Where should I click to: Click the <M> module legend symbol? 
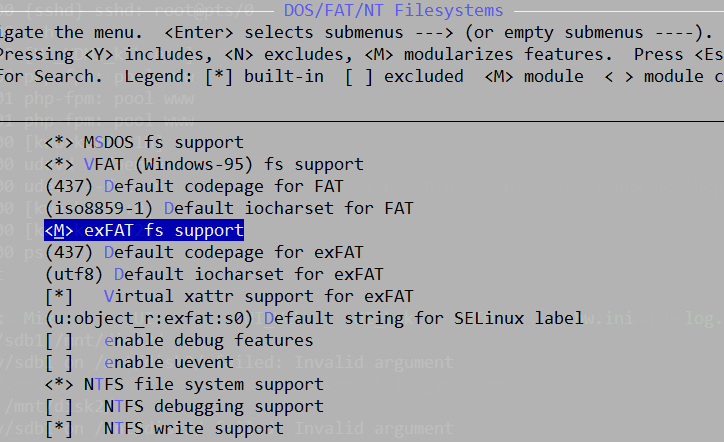499,76
